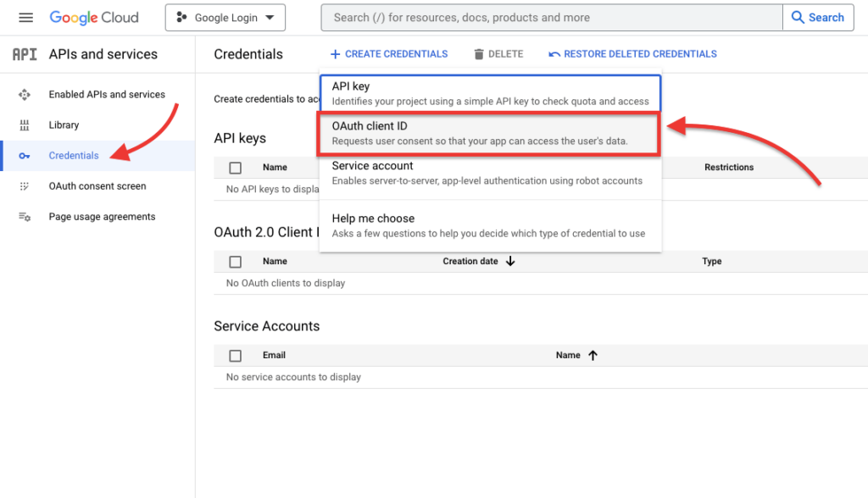This screenshot has height=498, width=868.
Task: Choose Service account option
Action: pos(491,173)
